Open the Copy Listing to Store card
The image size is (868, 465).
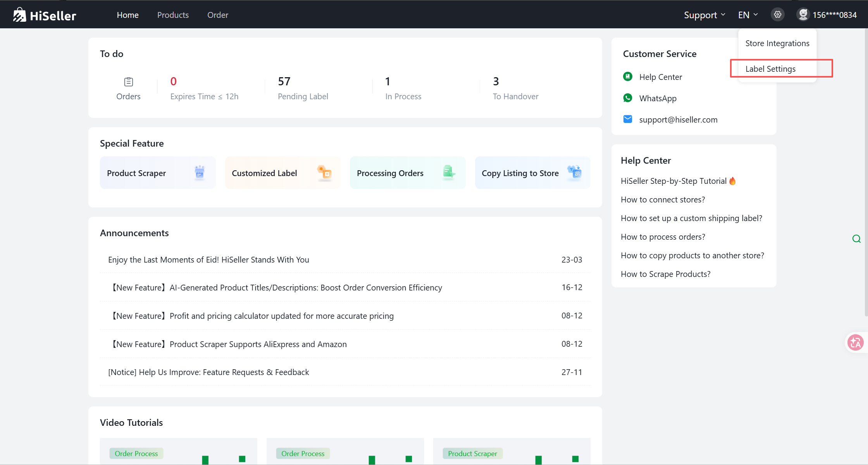pyautogui.click(x=532, y=173)
